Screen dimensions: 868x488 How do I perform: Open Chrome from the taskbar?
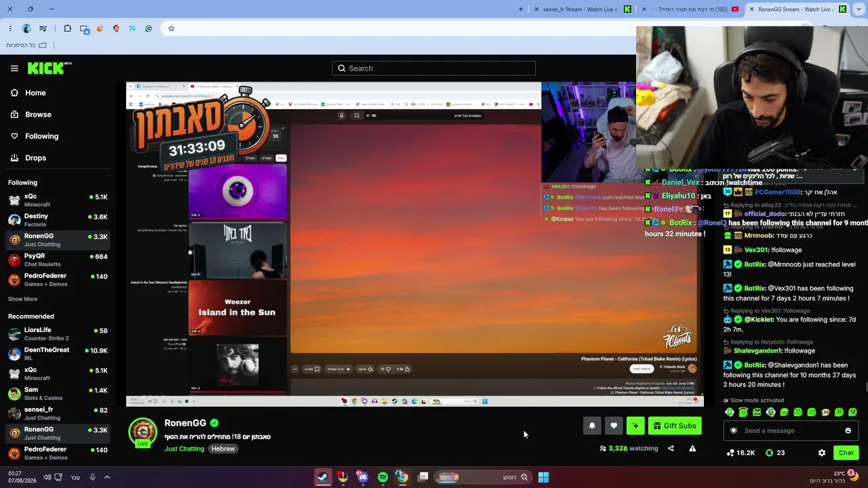point(402,477)
